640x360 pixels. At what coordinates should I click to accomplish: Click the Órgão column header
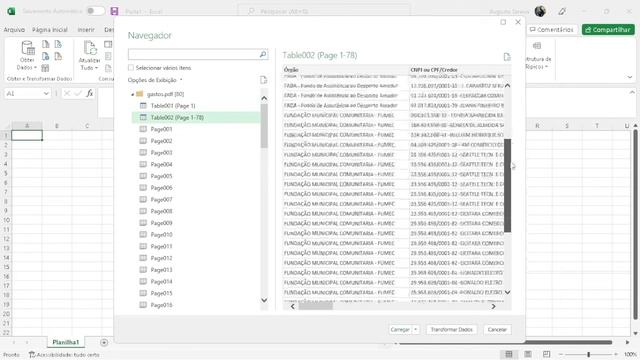tap(346, 70)
